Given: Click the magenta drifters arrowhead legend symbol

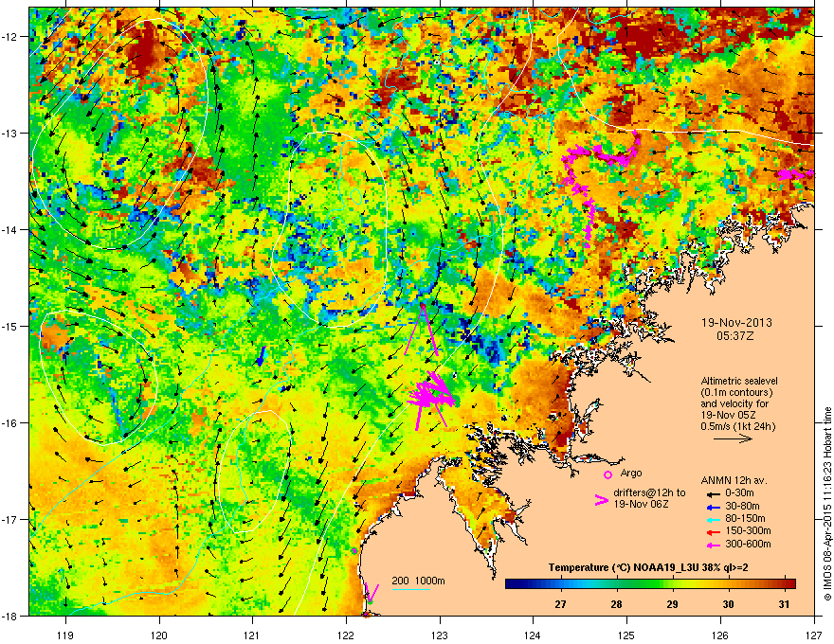Looking at the screenshot, I should point(601,499).
